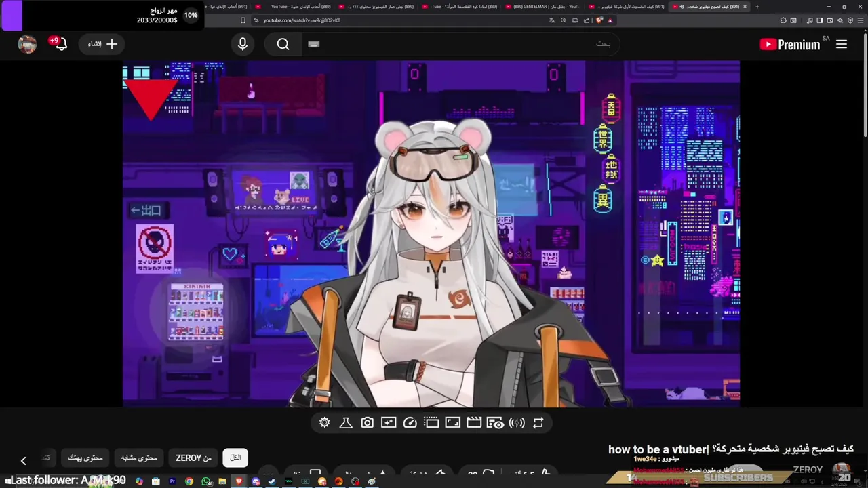Toggle loop repeat icon in player toolbar
This screenshot has width=868, height=488.
538,423
